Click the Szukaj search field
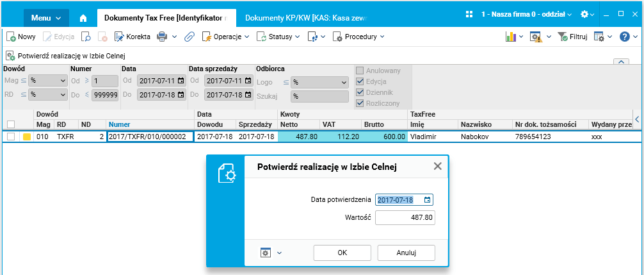Screen dimensions: 644x275 coord(319,97)
